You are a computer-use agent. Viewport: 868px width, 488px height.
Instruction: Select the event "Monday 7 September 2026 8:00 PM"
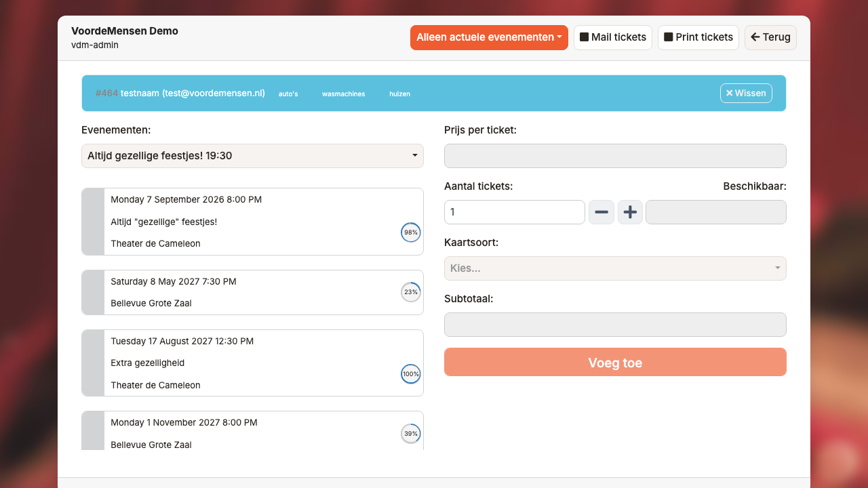click(x=252, y=222)
